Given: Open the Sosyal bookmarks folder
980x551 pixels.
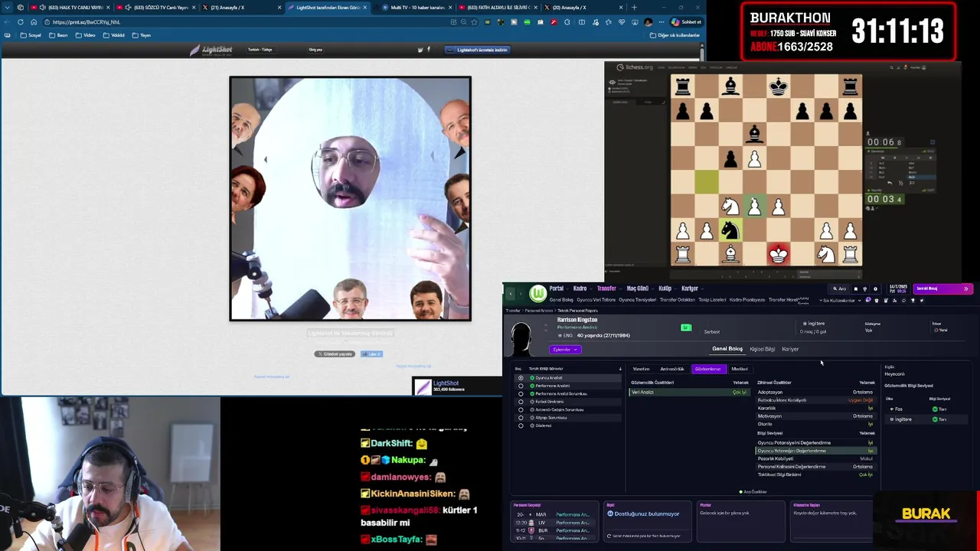Looking at the screenshot, I should click(31, 35).
